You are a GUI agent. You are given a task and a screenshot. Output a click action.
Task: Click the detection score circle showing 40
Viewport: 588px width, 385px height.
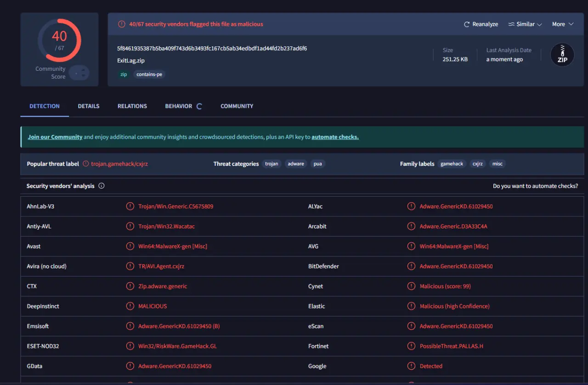(x=59, y=40)
